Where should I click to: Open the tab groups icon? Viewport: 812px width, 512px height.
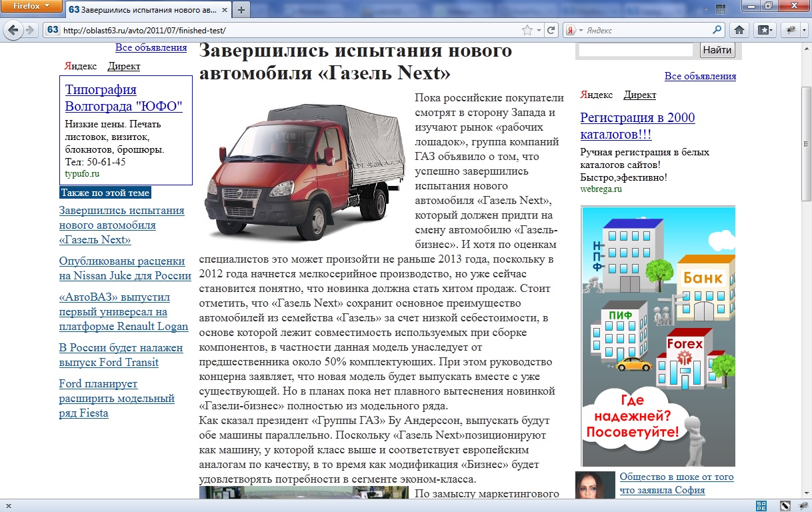(x=720, y=10)
